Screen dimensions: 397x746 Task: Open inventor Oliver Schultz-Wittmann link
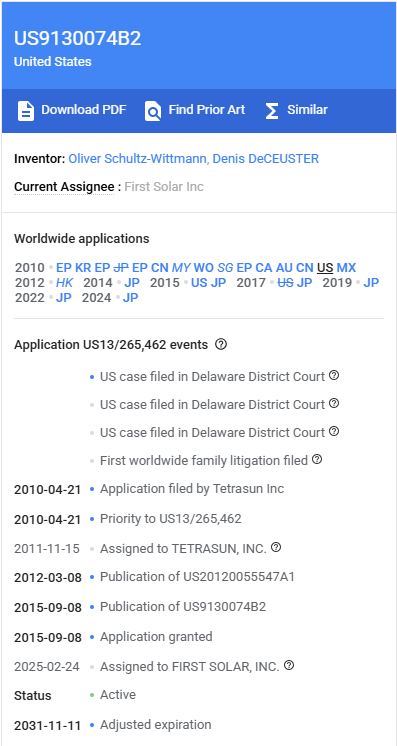pos(138,158)
